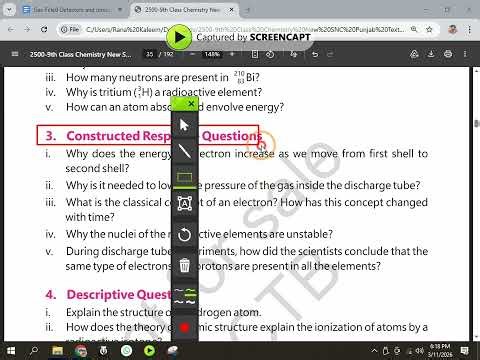Click the zoom magnifier icon in address bar
This screenshot has width=480, height=360.
[414, 29]
